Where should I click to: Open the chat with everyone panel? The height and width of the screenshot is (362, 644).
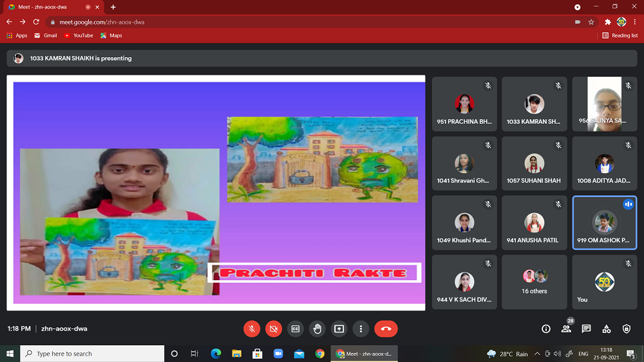pos(586,329)
